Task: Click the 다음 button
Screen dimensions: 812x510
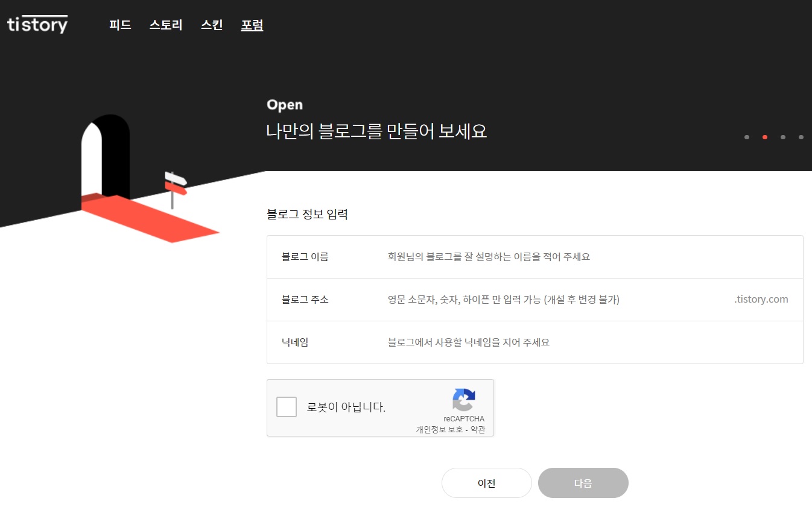Action: point(583,483)
